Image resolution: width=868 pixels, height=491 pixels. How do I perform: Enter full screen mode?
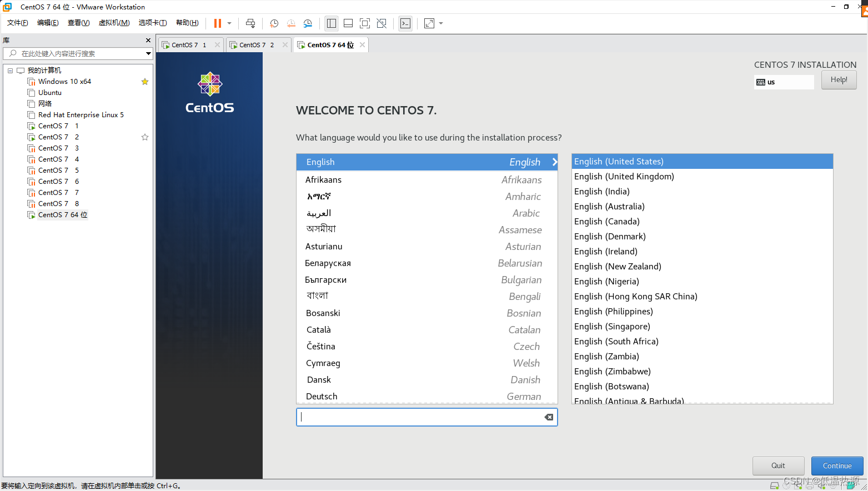coord(365,23)
